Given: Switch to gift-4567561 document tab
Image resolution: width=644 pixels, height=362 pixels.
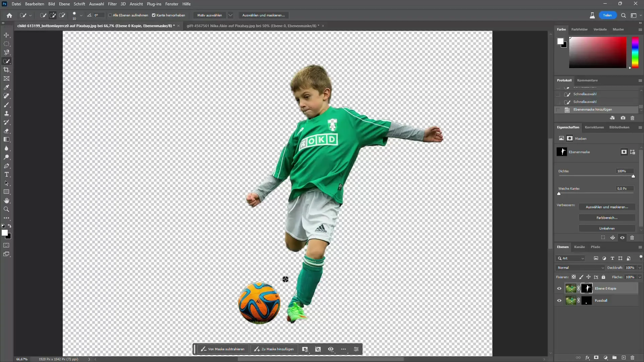Looking at the screenshot, I should (x=253, y=26).
